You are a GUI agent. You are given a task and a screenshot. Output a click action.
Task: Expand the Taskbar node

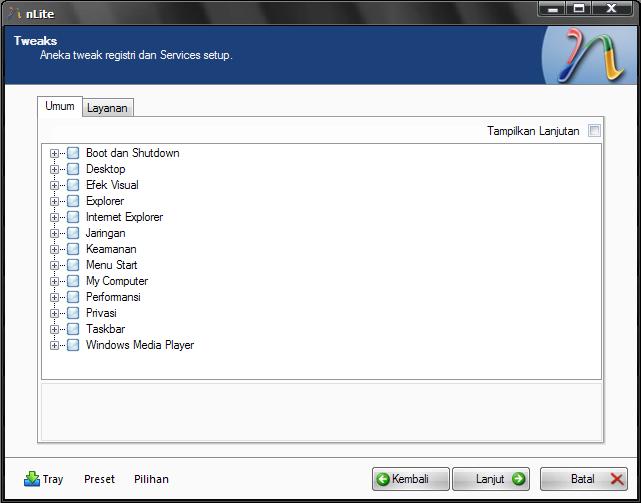[54, 330]
